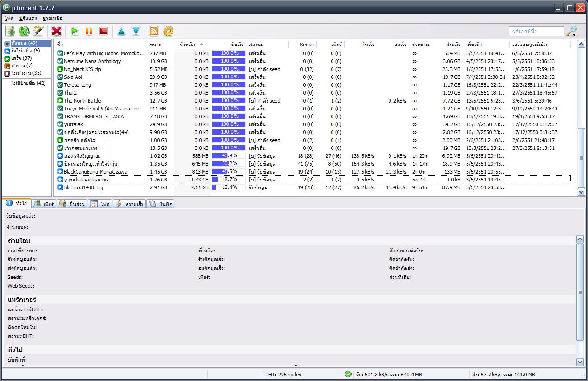Click the 164.3 kB/s download speed cell
588x381 pixels.
363,164
